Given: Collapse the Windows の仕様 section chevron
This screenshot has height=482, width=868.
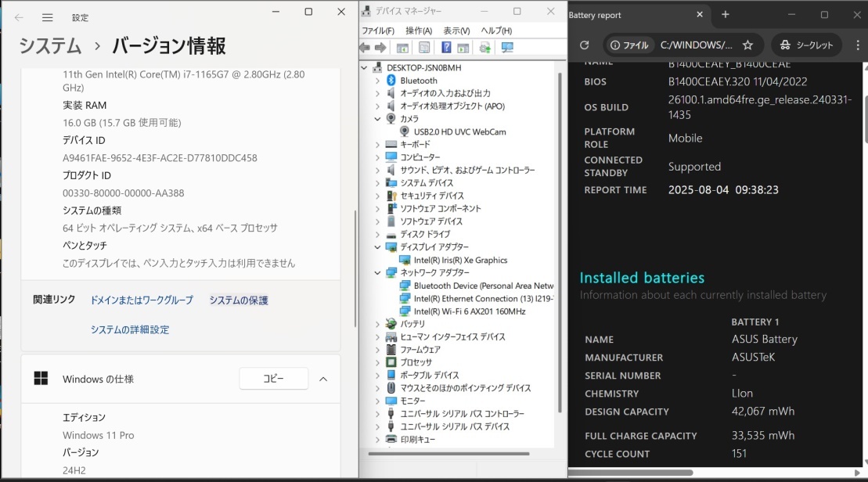Looking at the screenshot, I should [x=323, y=379].
